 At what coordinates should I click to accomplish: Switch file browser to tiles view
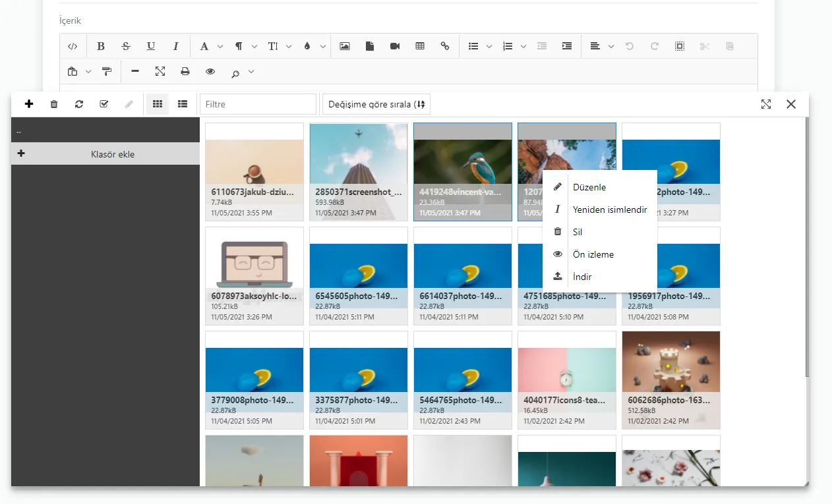pos(158,104)
